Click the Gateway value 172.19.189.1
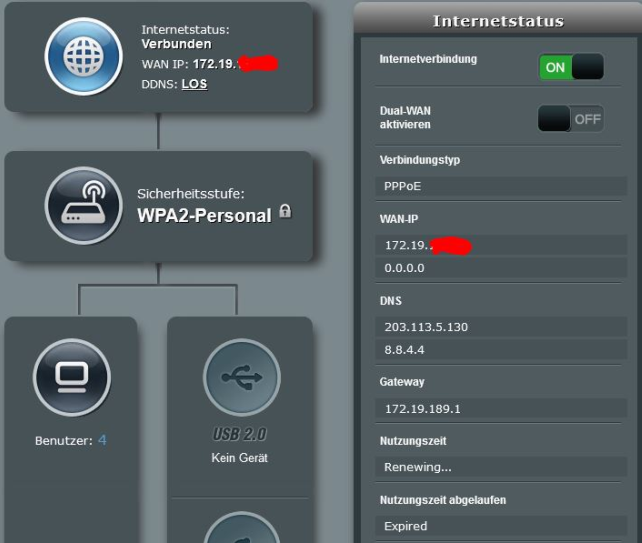Image resolution: width=642 pixels, height=543 pixels. (501, 409)
